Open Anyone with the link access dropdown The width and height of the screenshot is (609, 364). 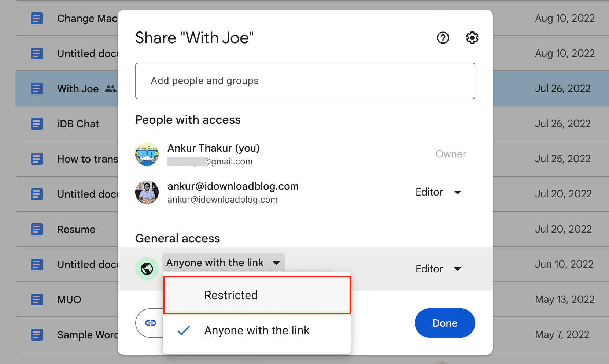click(x=224, y=263)
